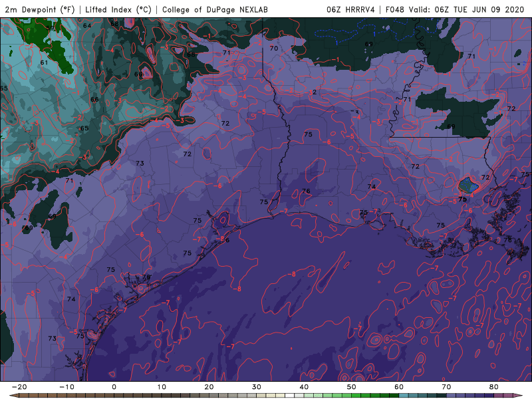532x399 pixels.
Task: Click the "2m Dewpoint (°F)" title text
Action: click(x=40, y=10)
